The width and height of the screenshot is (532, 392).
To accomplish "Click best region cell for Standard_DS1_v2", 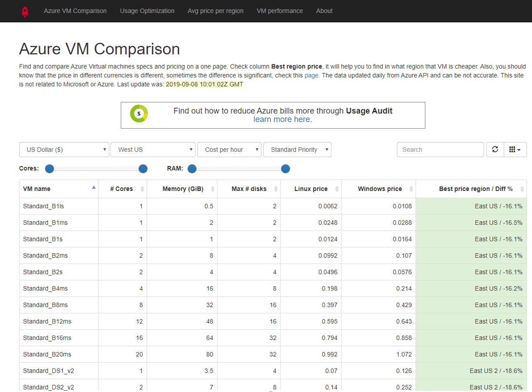I will coord(471,371).
